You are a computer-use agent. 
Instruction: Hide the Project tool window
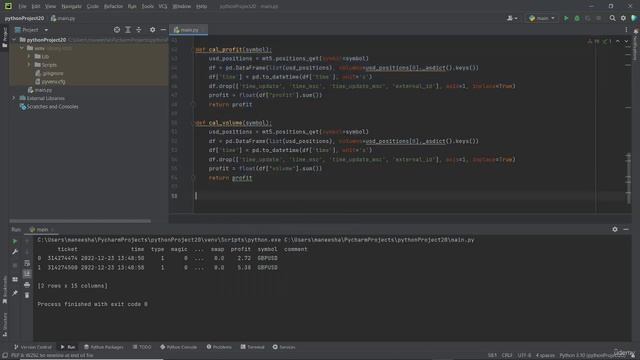(x=163, y=30)
